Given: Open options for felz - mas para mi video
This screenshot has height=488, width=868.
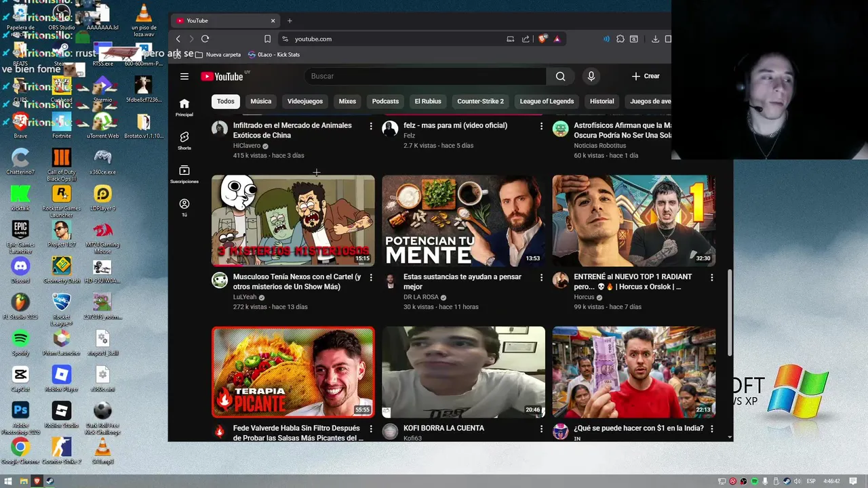Looking at the screenshot, I should (x=541, y=126).
